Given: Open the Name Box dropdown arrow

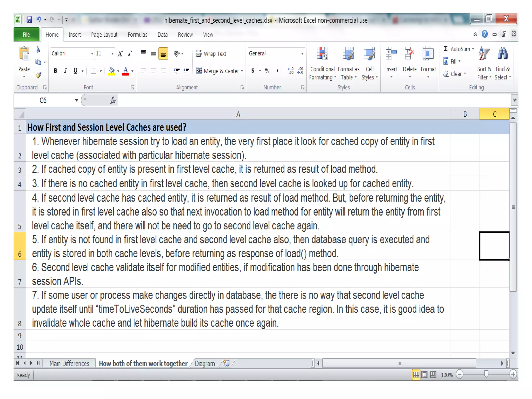Looking at the screenshot, I should (x=76, y=100).
